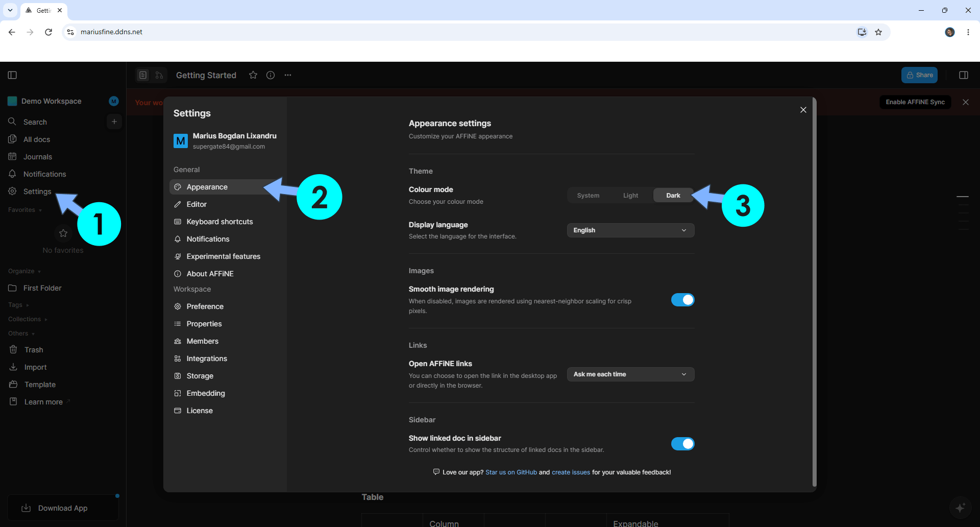
Task: Switch to edgeless mode icon
Action: [x=159, y=75]
